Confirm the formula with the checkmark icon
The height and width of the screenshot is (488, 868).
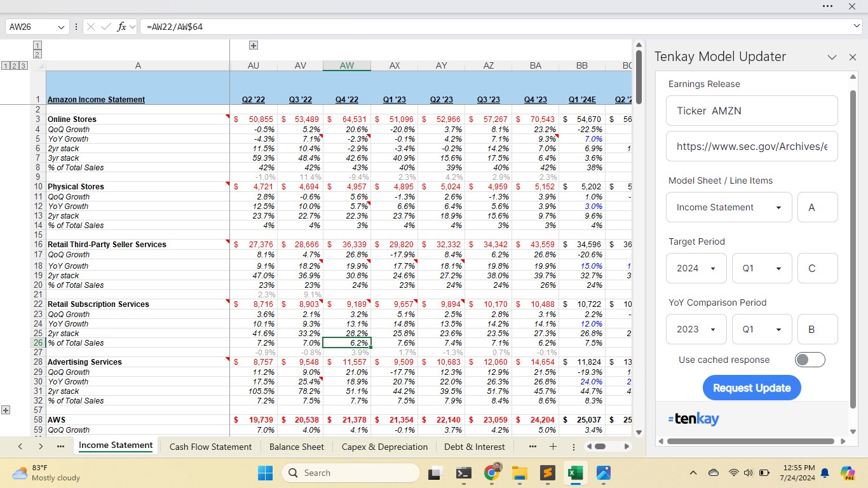pos(105,27)
